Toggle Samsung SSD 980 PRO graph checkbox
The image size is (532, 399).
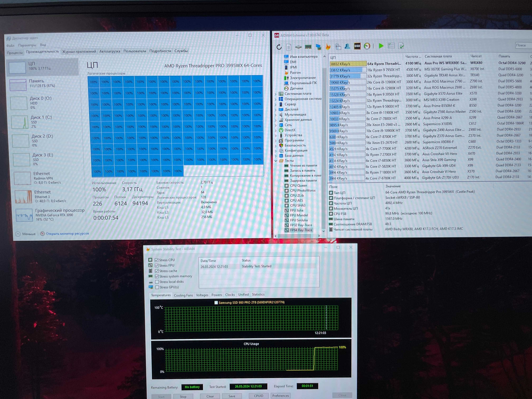point(216,303)
